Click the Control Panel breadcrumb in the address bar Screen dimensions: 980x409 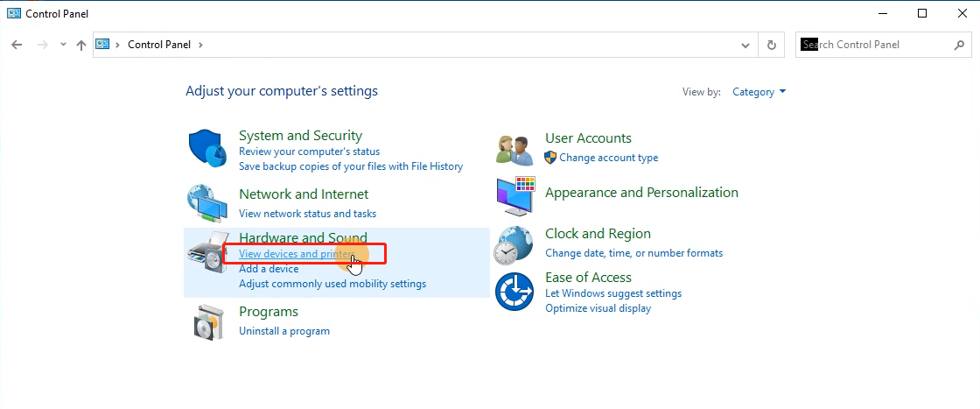click(159, 45)
